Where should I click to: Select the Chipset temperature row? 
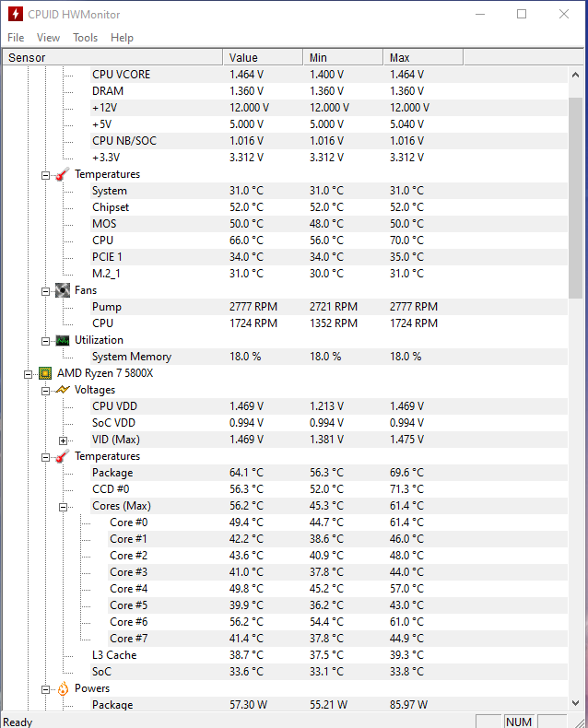tap(329, 207)
